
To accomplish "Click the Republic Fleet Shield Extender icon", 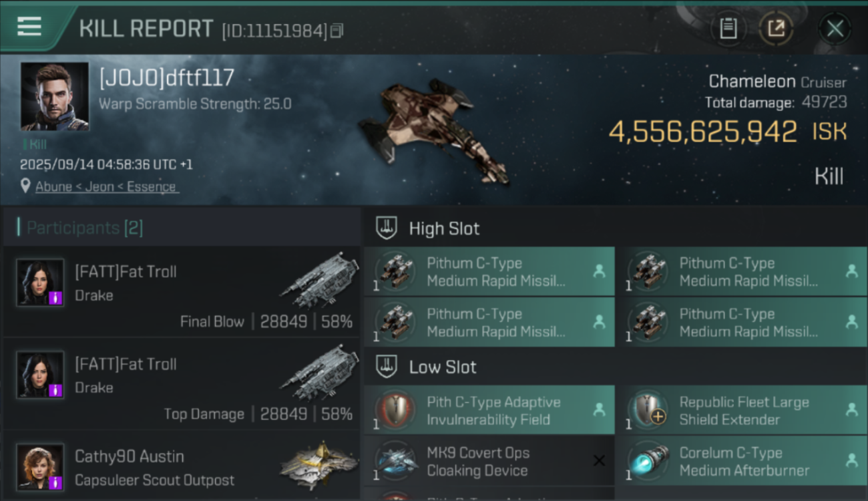I will point(648,411).
